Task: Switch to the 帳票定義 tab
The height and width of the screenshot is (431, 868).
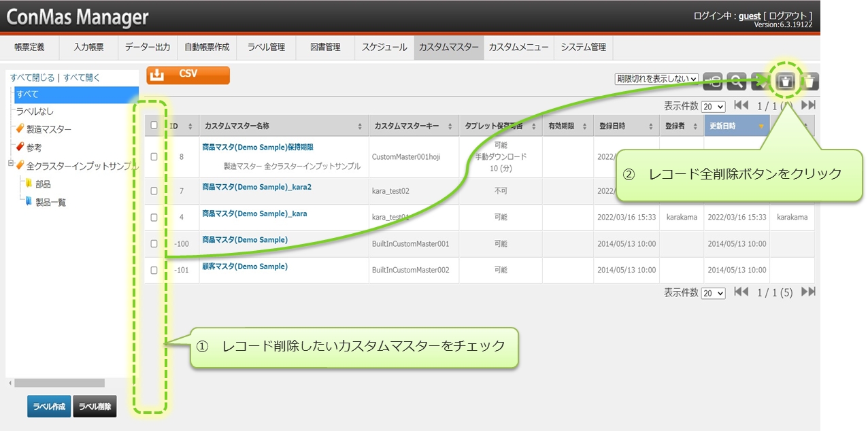Action: coord(29,48)
